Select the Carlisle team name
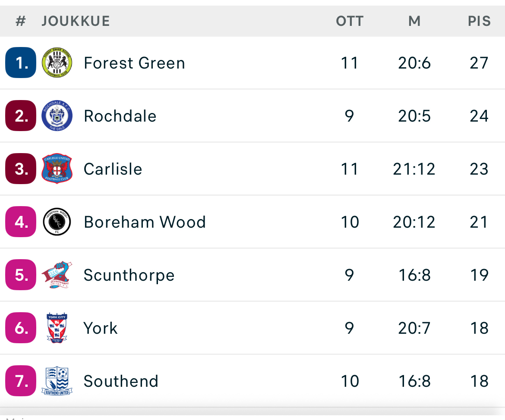 pos(113,169)
